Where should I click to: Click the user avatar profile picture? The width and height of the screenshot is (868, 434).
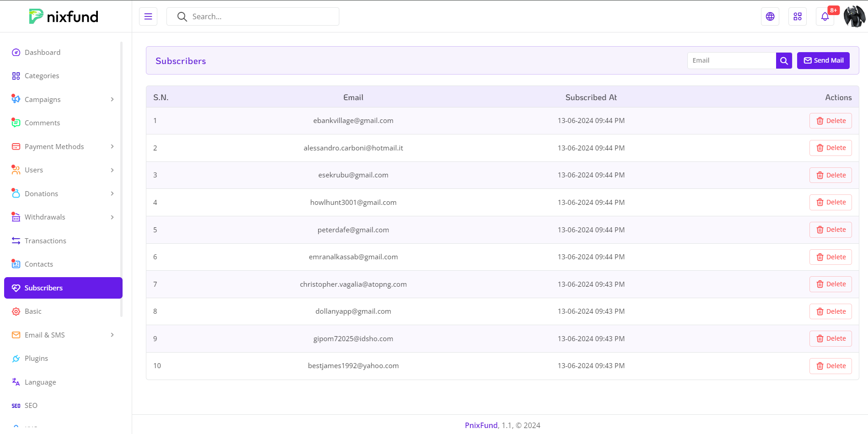[854, 16]
